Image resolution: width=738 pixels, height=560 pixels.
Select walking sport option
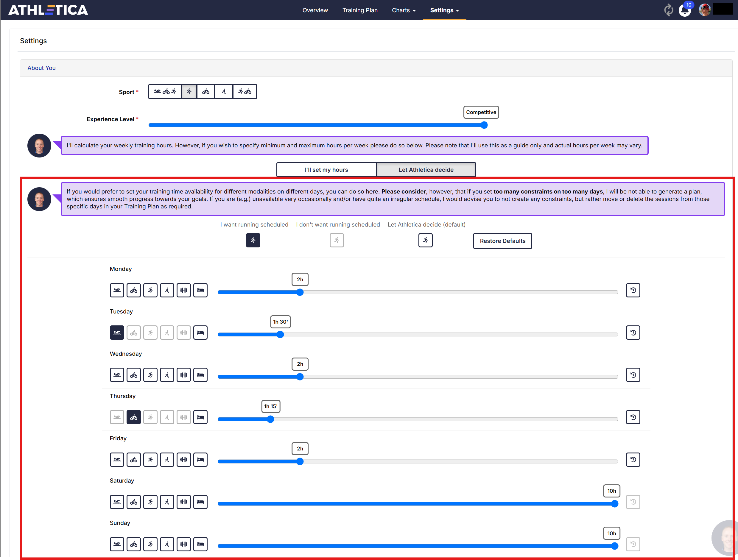click(x=224, y=91)
